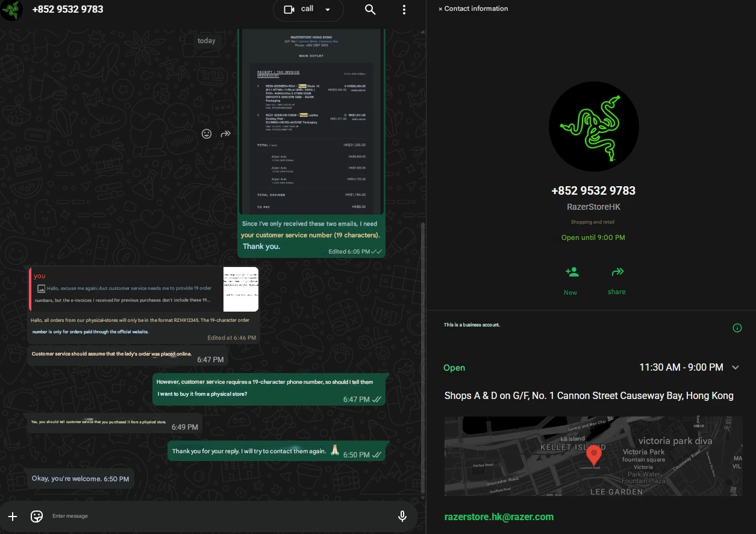Search within this chat
Viewport: 756px width, 534px height.
pos(370,10)
